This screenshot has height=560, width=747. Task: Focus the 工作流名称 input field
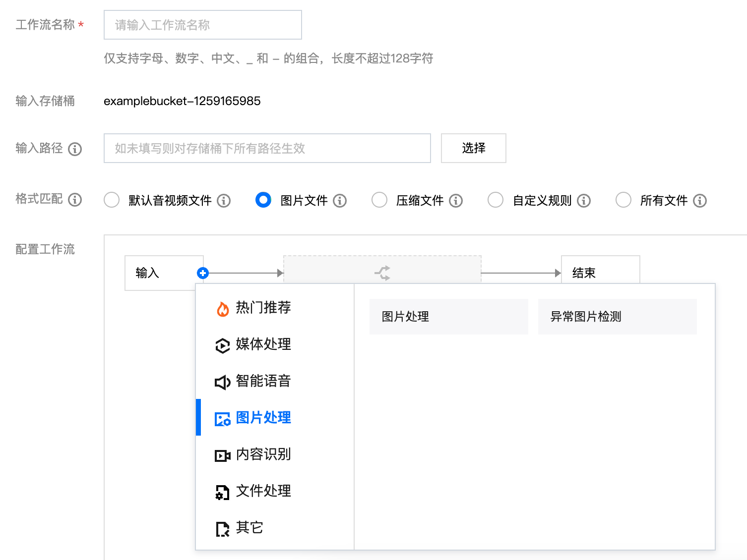[x=202, y=25]
